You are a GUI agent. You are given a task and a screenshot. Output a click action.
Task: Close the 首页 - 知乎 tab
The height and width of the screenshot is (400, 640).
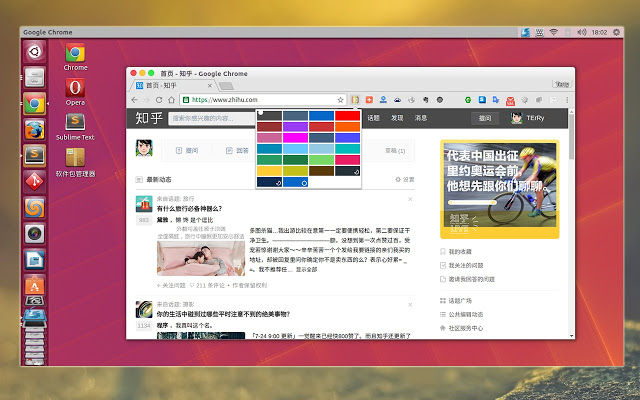tap(209, 86)
